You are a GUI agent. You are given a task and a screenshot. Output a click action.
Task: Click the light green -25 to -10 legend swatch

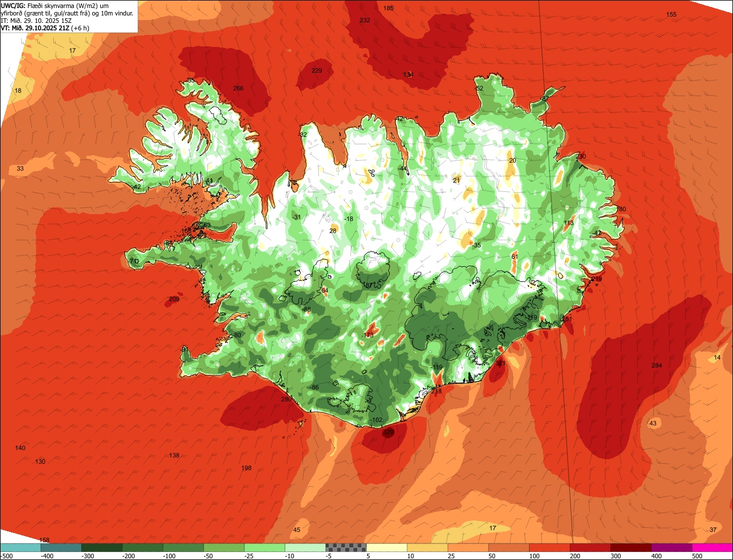coord(265,547)
